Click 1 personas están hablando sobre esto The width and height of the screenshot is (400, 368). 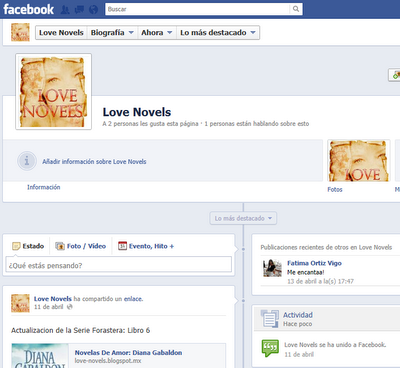click(257, 124)
